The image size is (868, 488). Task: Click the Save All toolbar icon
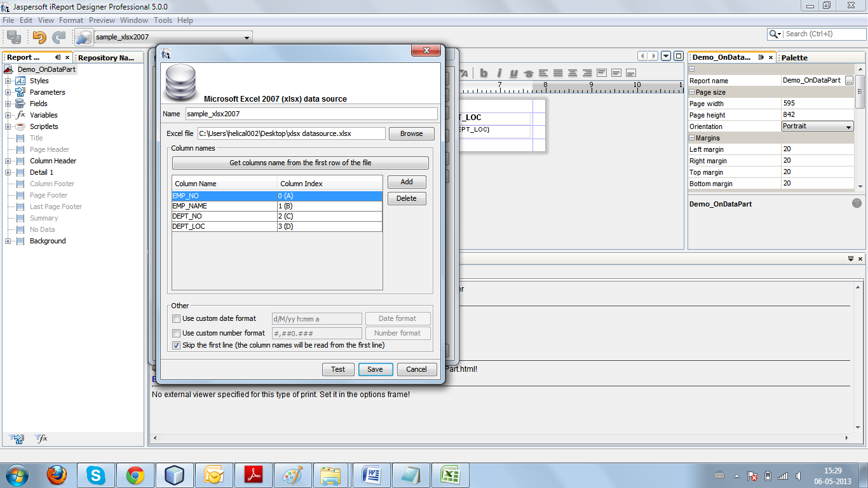click(14, 37)
